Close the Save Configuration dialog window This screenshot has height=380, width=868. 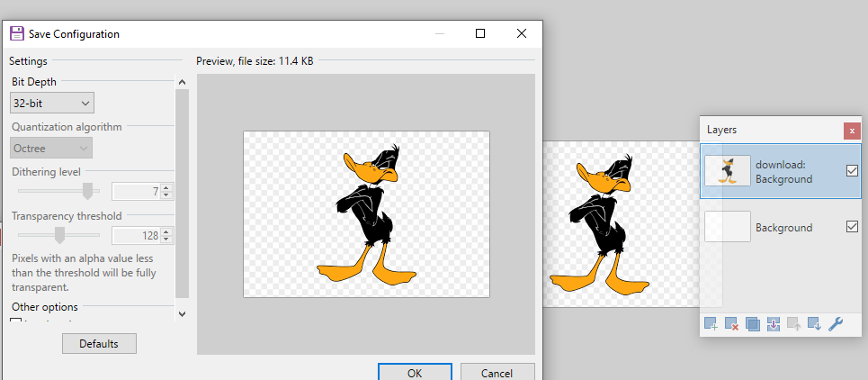coord(522,34)
